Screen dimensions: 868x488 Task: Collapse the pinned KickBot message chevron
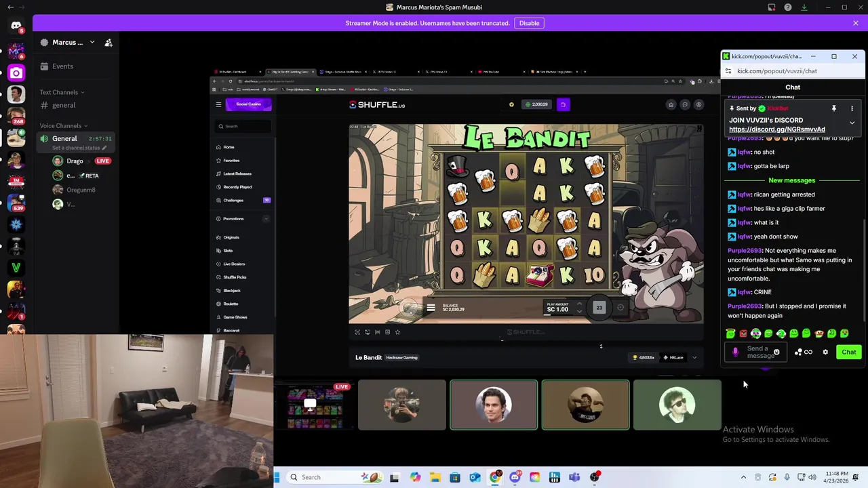pos(852,123)
